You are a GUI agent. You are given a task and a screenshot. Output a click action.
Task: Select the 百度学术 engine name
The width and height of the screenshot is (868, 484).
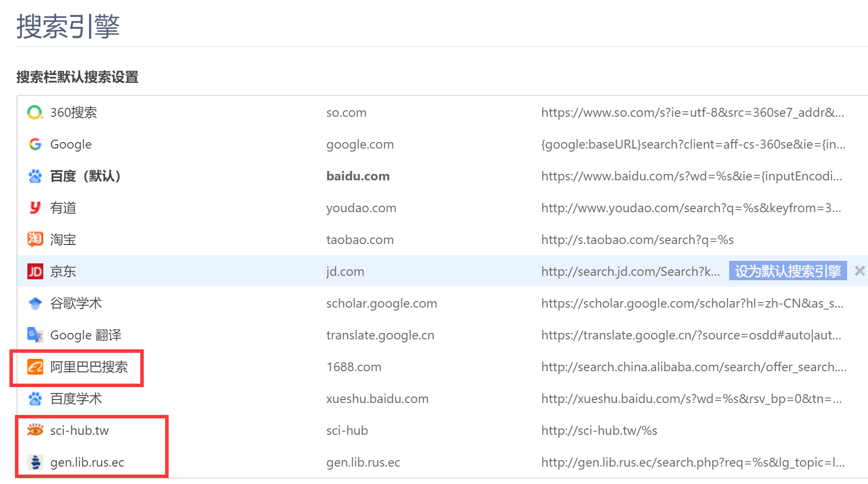click(x=76, y=399)
